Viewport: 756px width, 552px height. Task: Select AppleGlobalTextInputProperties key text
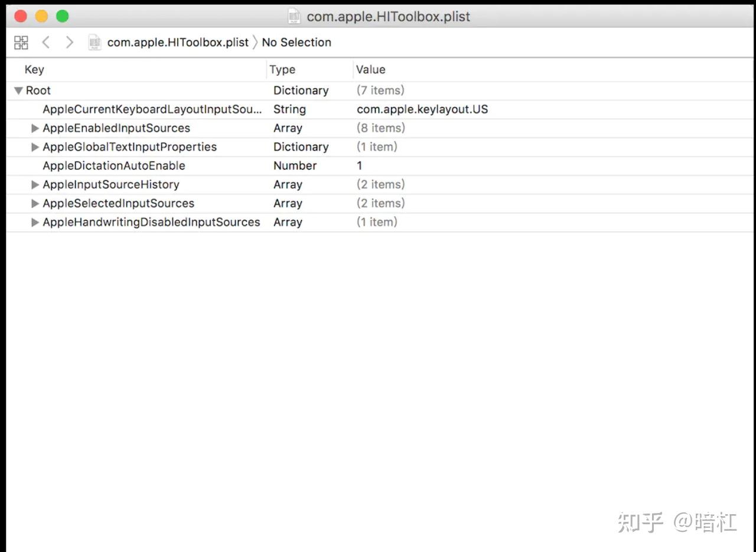tap(130, 147)
